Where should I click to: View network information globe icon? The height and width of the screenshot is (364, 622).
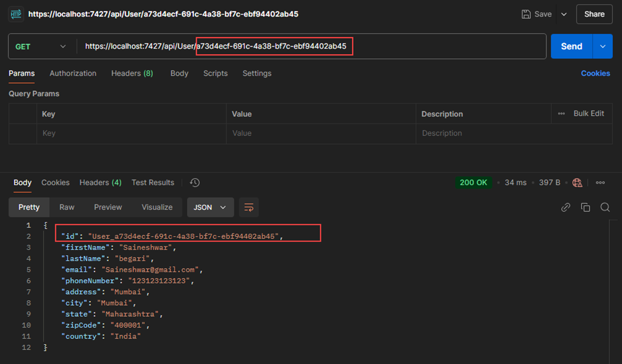pyautogui.click(x=577, y=182)
